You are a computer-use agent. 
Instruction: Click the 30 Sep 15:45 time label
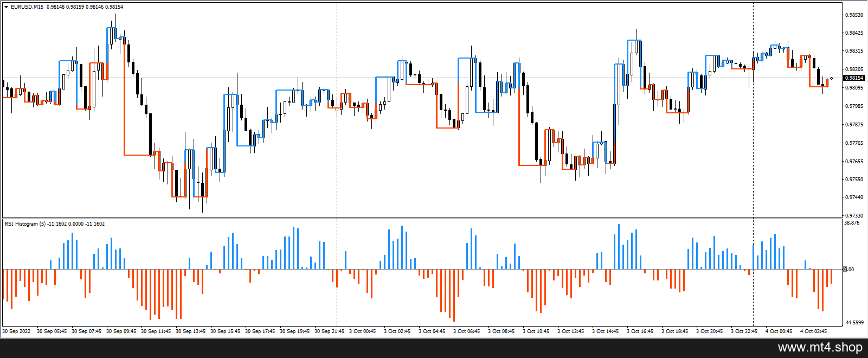tap(226, 331)
